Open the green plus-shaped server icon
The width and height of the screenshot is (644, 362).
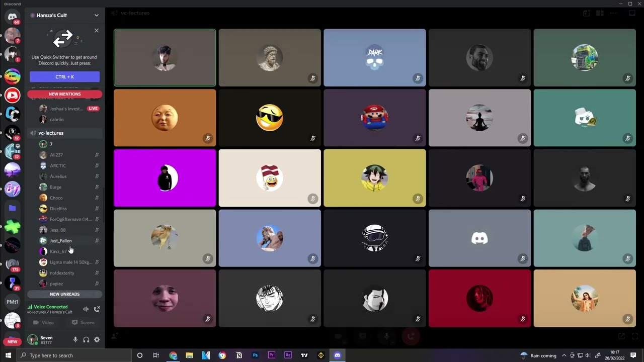[x=13, y=227]
